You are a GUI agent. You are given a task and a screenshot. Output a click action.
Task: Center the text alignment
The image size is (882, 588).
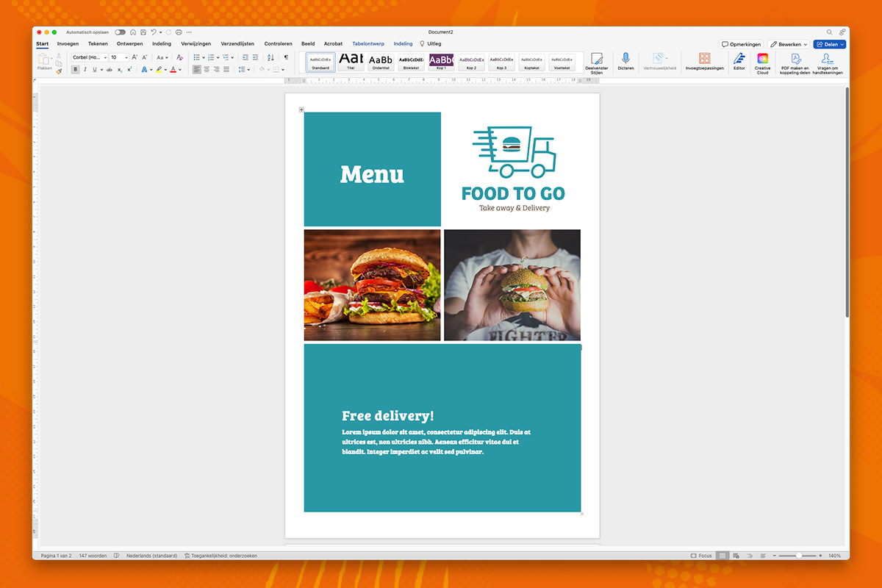207,70
